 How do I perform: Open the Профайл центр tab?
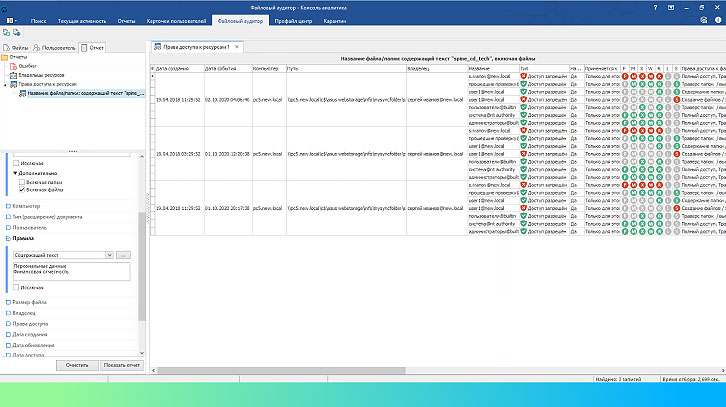(293, 21)
